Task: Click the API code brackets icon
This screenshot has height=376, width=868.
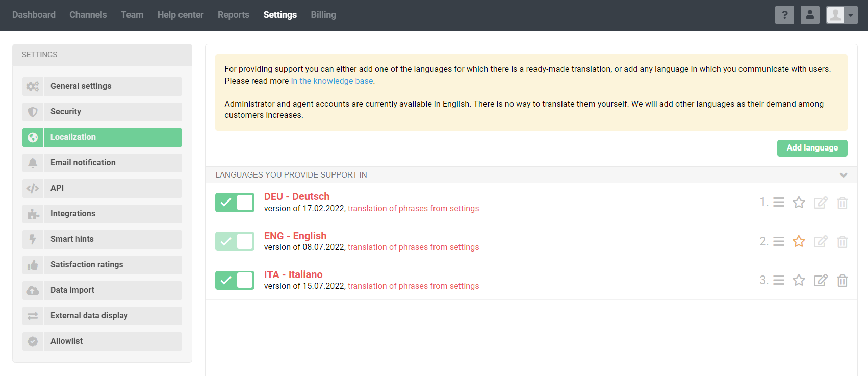Action: (x=33, y=188)
